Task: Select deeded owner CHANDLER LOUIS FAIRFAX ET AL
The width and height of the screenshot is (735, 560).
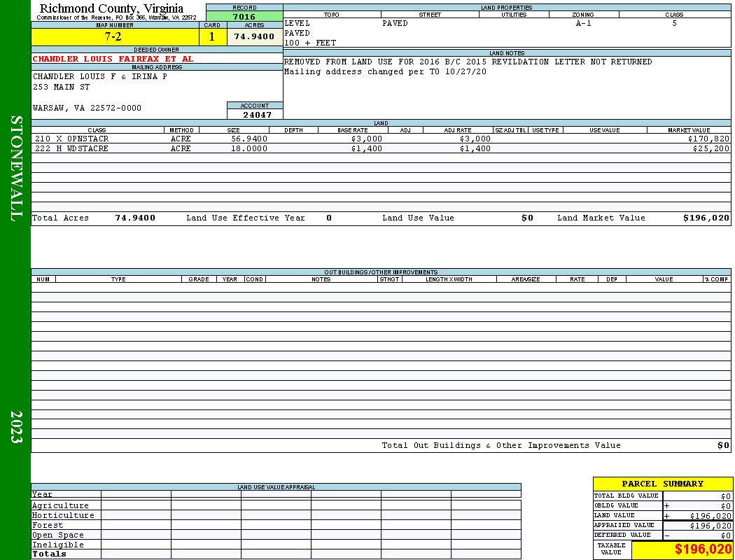Action: [x=113, y=59]
